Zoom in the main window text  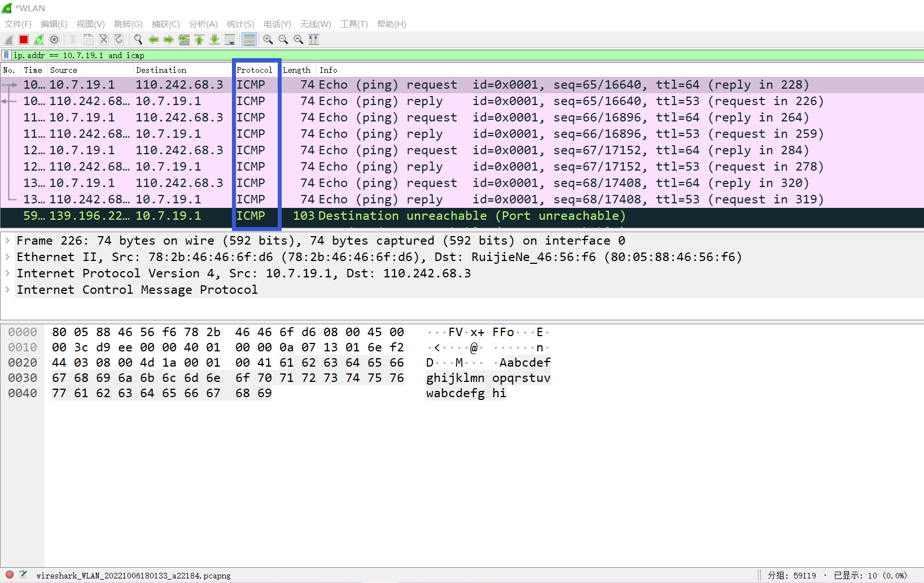268,40
